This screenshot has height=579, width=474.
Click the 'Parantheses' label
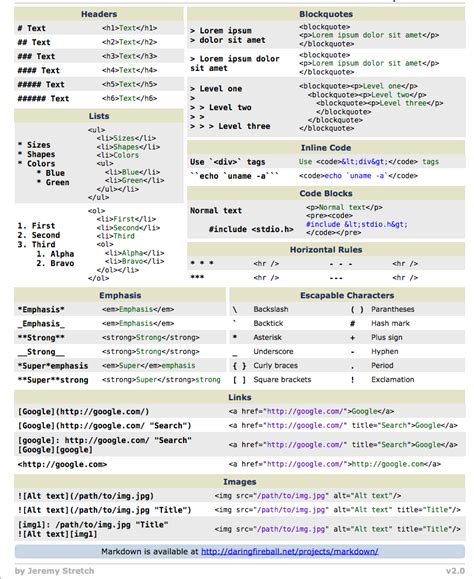[393, 309]
